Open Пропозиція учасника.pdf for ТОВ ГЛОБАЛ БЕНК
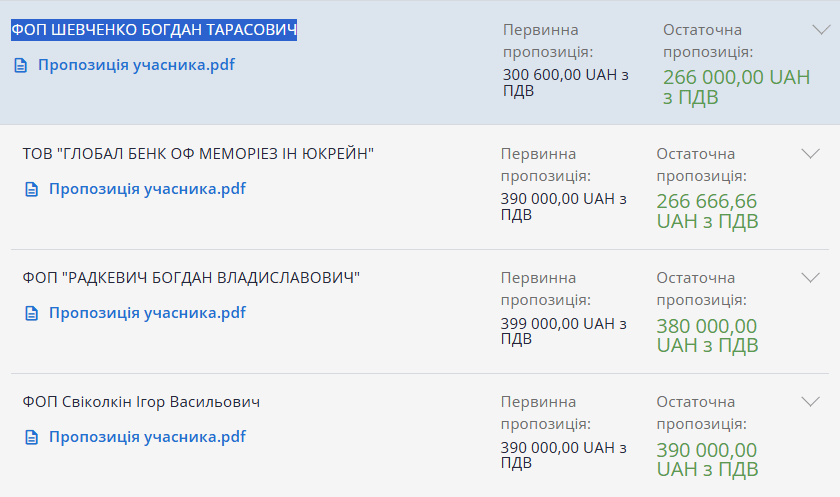The height and width of the screenshot is (497, 840). point(147,189)
